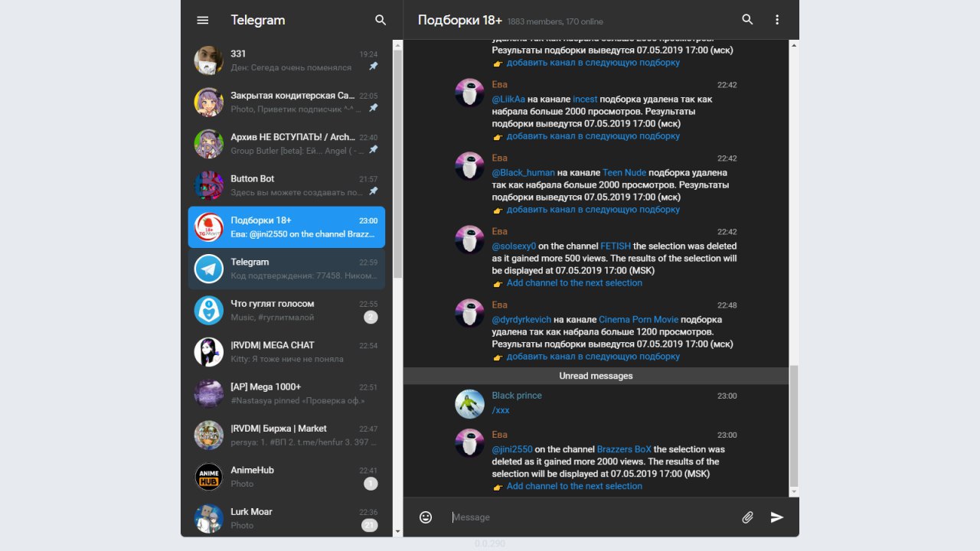The width and height of the screenshot is (980, 551).
Task: Open the Teen Nude channel link
Action: [625, 173]
